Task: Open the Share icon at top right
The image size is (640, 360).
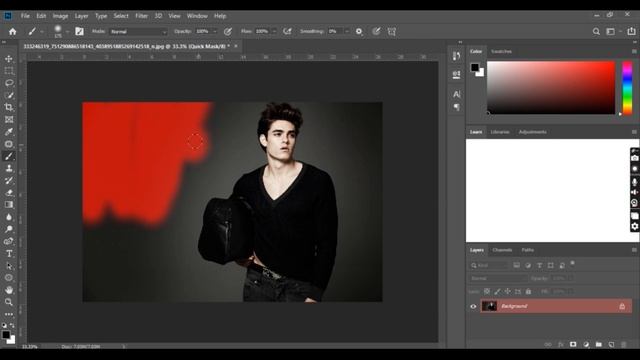Action: (x=631, y=31)
